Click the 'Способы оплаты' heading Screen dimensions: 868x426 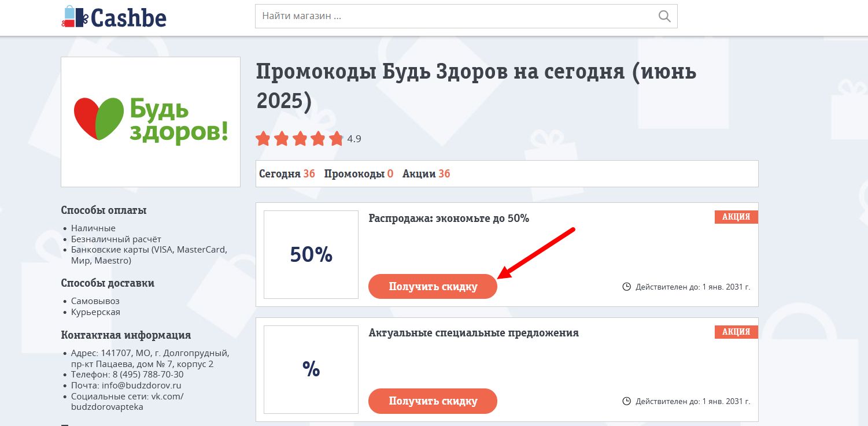click(104, 210)
